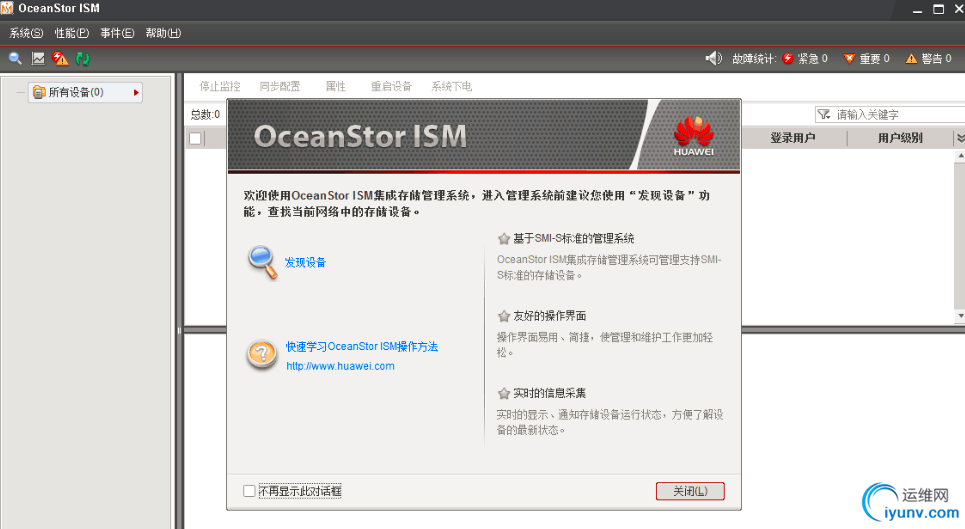
Task: Maximize the OceanStor ISM window
Action: (938, 9)
